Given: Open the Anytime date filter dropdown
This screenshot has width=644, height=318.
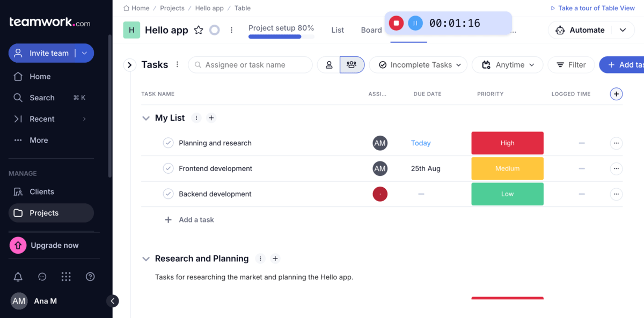Looking at the screenshot, I should click(x=507, y=64).
